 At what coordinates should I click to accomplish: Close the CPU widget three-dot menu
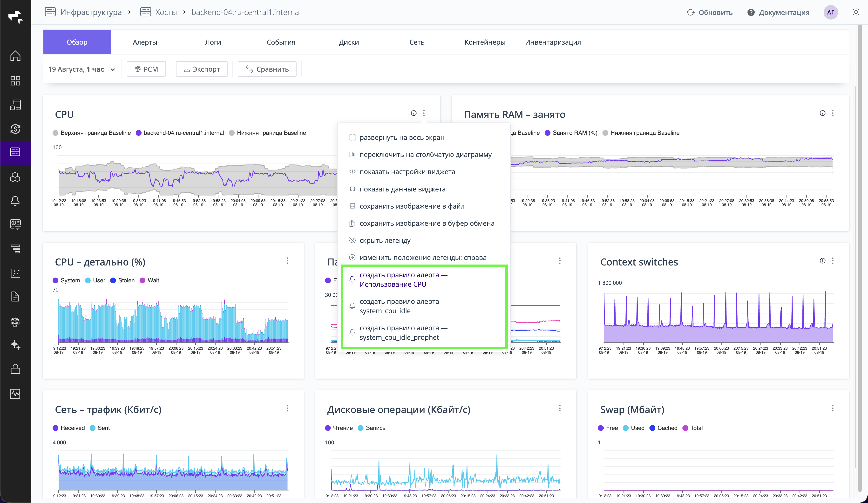click(x=424, y=113)
